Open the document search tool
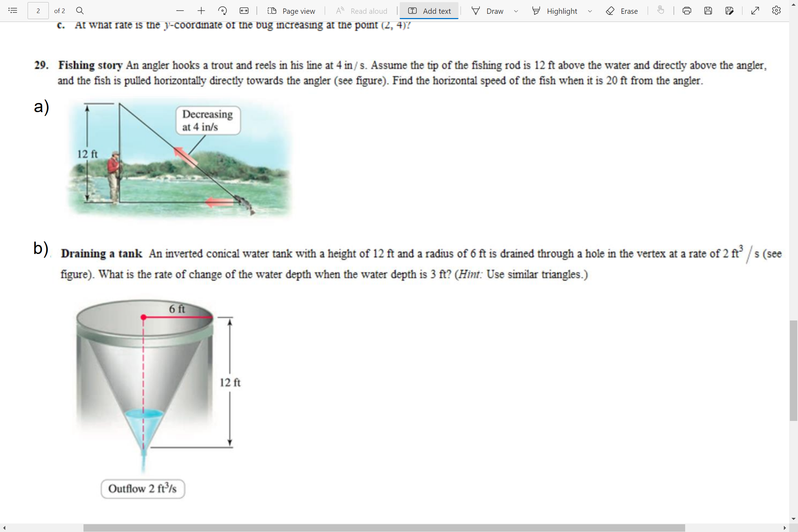Screen dimensions: 798x532 pos(80,11)
